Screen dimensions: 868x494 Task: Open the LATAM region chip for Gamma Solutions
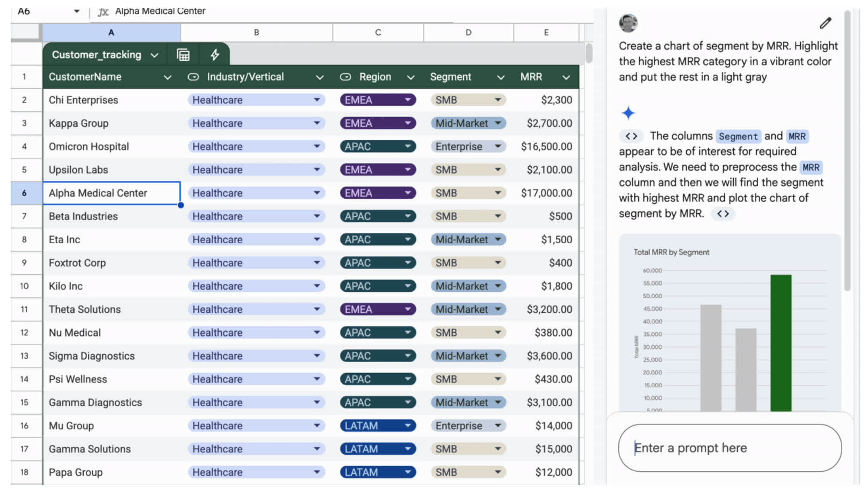pyautogui.click(x=378, y=449)
